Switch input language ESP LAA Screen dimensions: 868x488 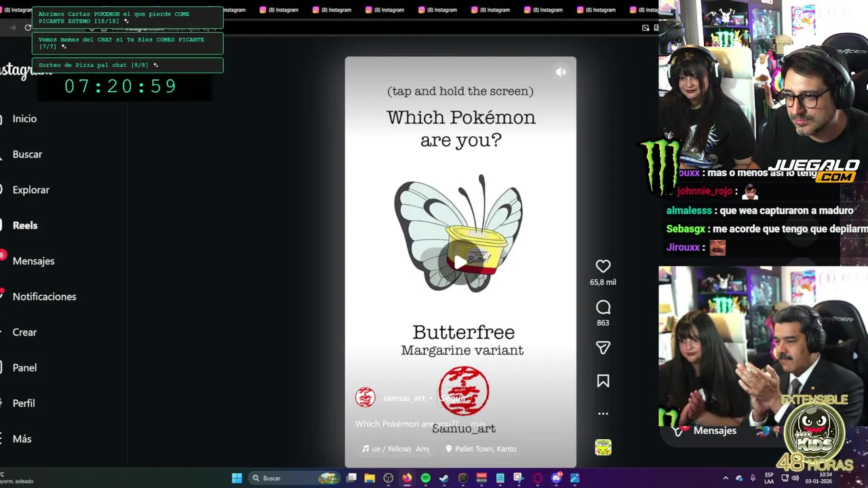coord(769,478)
